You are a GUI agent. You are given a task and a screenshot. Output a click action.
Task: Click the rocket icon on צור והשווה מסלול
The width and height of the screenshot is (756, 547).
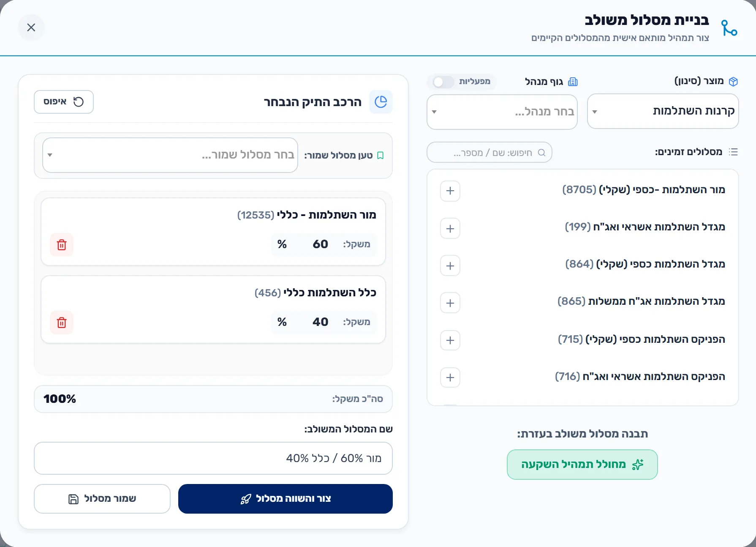tap(246, 499)
